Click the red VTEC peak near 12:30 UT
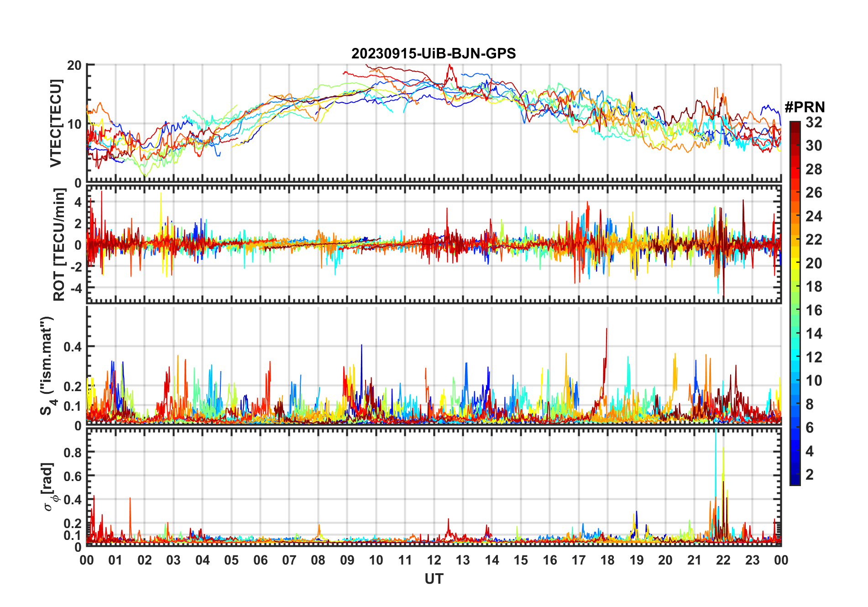 pos(450,67)
